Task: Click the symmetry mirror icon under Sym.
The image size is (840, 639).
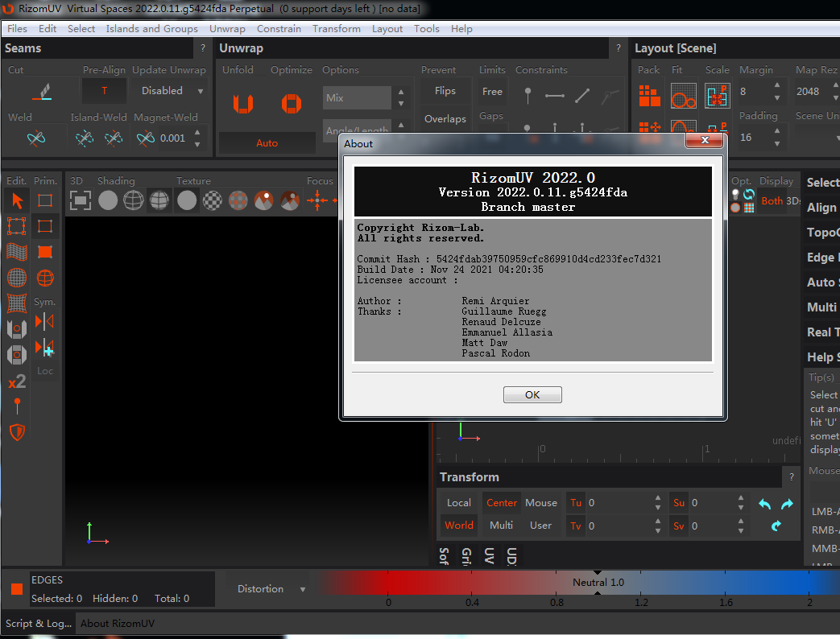Action: click(x=45, y=322)
